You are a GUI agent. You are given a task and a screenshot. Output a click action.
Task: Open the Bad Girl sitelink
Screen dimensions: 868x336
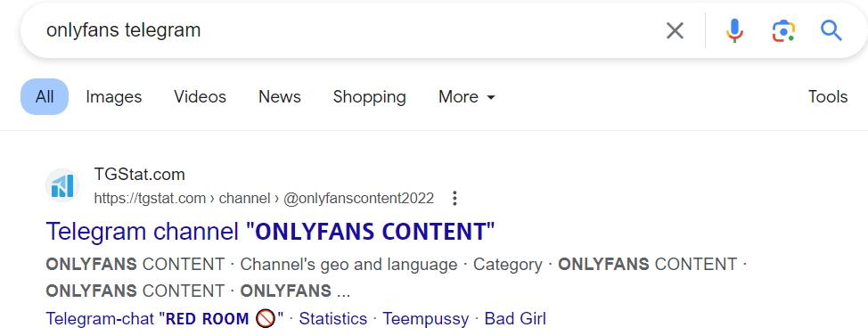click(x=515, y=319)
